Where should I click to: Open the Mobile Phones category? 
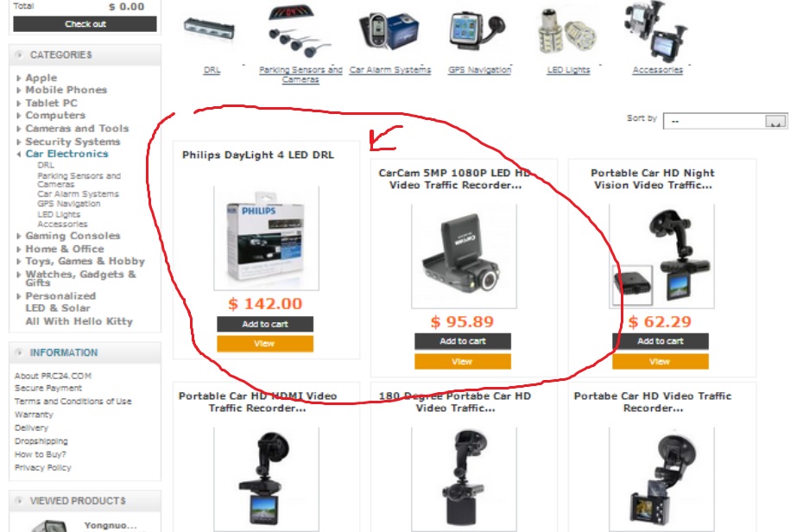point(66,90)
